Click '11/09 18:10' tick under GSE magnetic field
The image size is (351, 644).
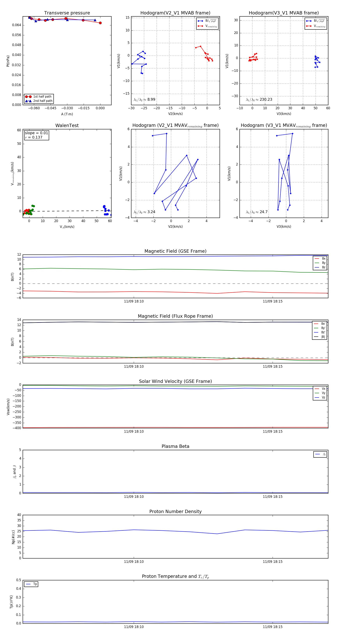[134, 302]
